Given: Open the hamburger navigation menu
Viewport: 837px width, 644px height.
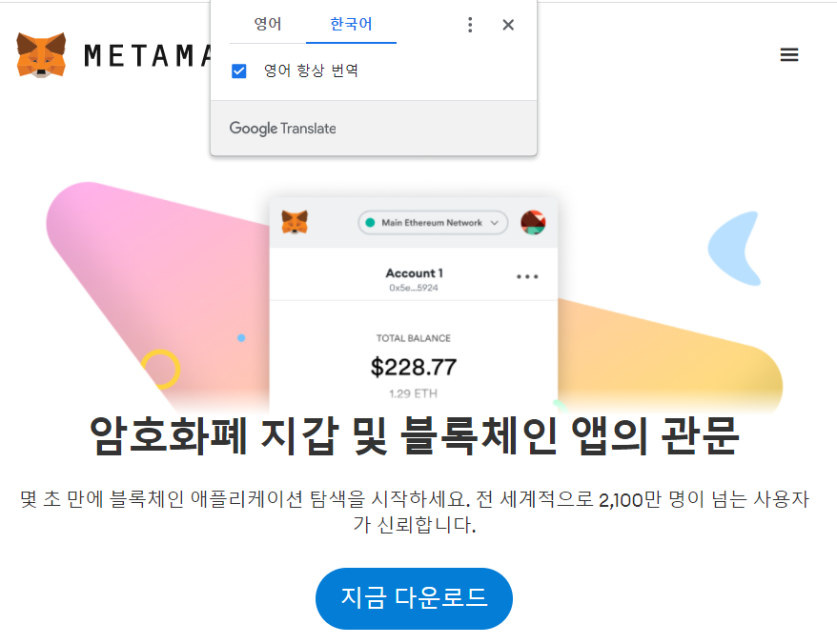Looking at the screenshot, I should (789, 54).
